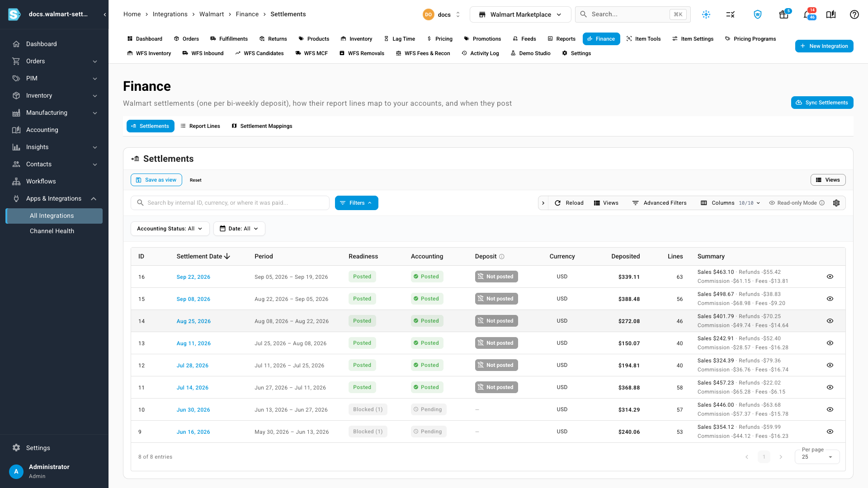This screenshot has width=868, height=488.
Task: Open the Sep 22, 2026 settlement link
Action: click(193, 277)
